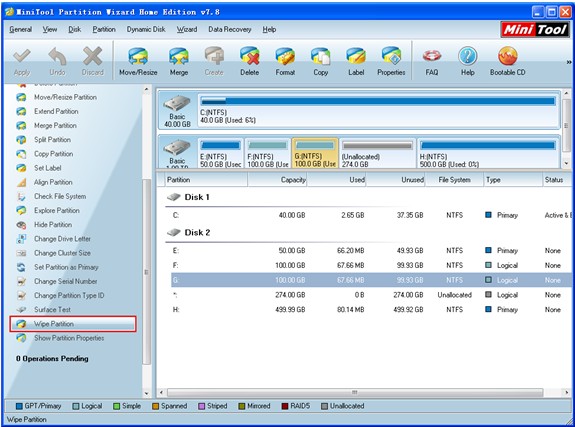Click the Delete partition toolbar icon
Screen dimensions: 575x427
250,61
